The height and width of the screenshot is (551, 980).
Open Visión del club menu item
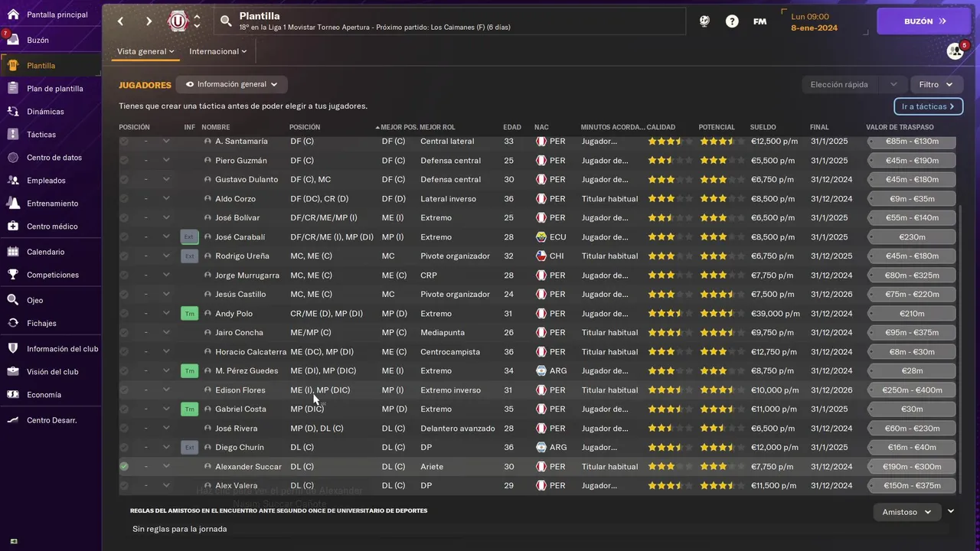(x=51, y=372)
